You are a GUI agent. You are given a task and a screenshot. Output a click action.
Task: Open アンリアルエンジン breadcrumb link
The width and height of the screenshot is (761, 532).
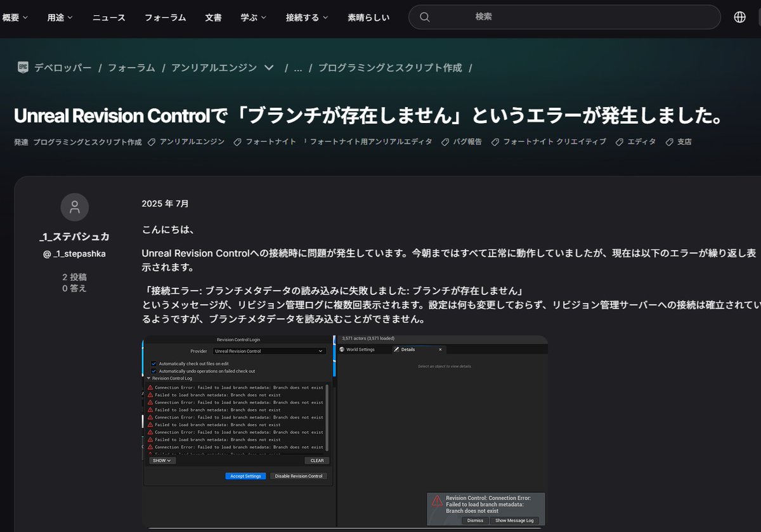point(214,68)
